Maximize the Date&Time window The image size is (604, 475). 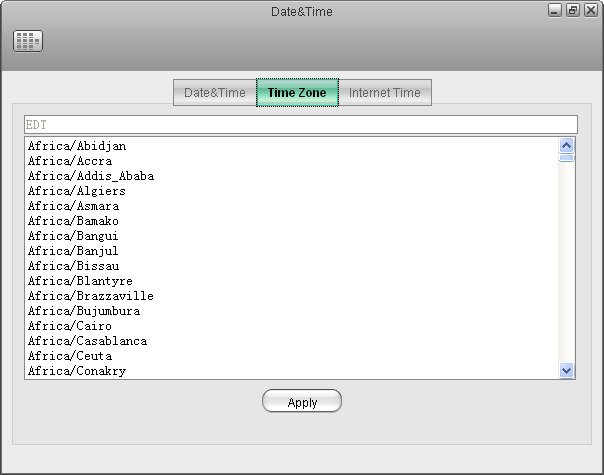coord(572,10)
